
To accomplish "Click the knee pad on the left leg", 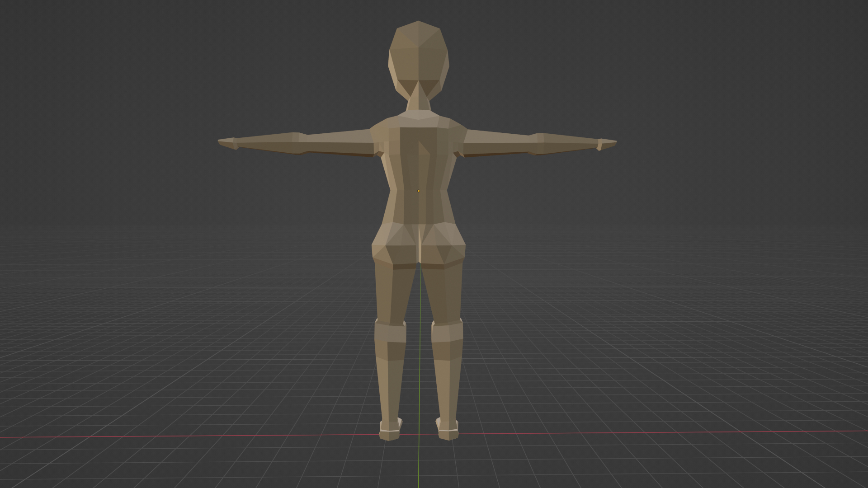I will [390, 333].
